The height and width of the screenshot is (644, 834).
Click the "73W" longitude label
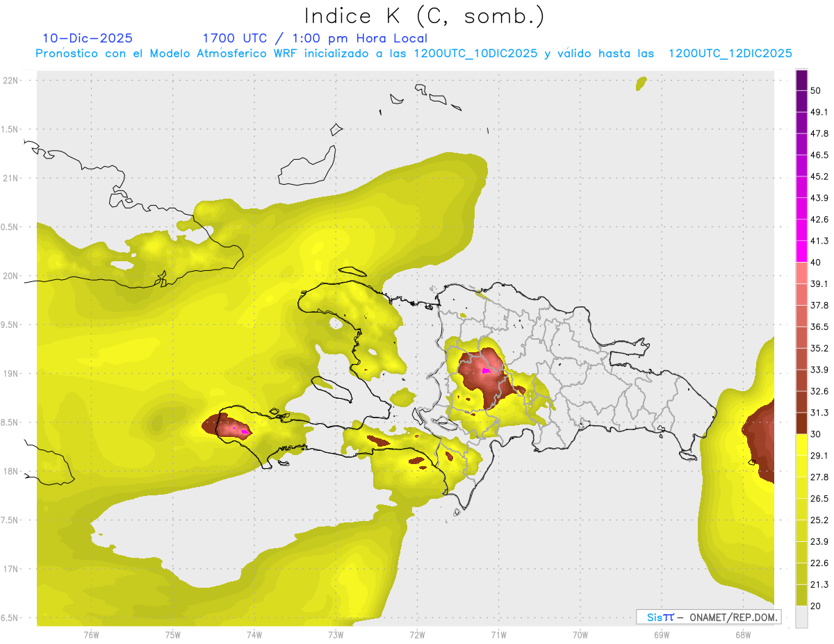tap(336, 635)
